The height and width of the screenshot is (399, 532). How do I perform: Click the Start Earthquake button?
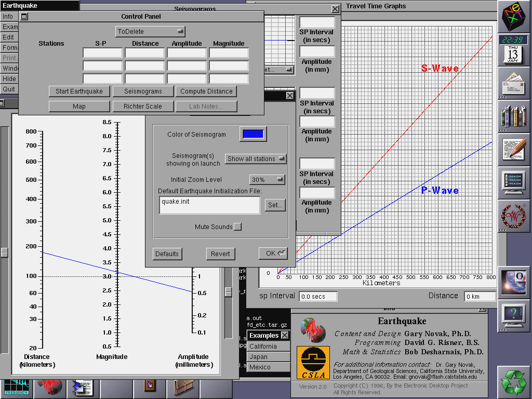click(79, 91)
